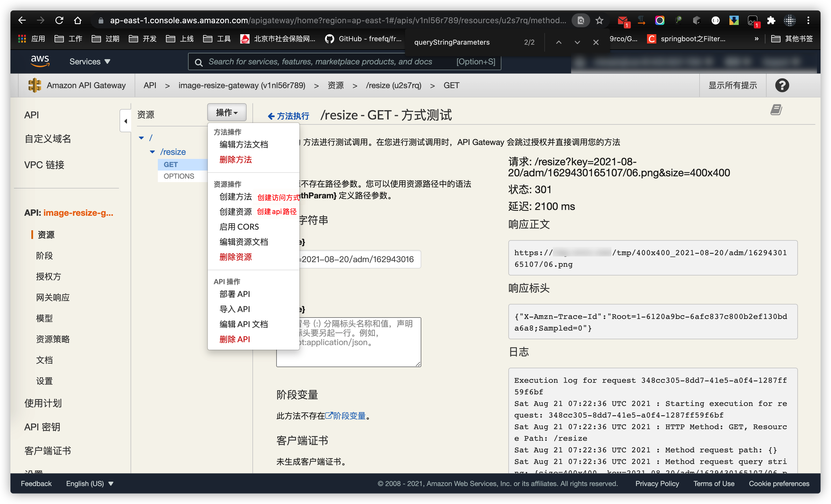Choose 编辑方法文档 from the menu
This screenshot has width=831, height=504.
click(x=243, y=145)
